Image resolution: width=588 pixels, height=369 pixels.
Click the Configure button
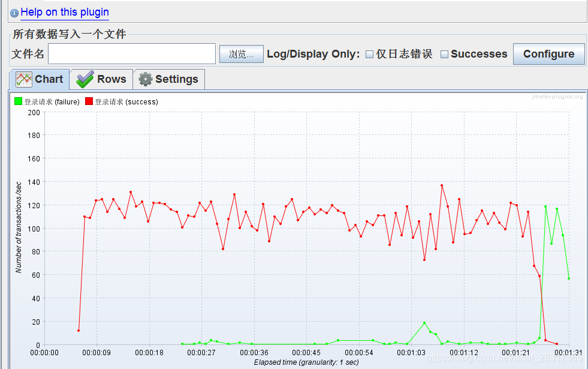pos(548,54)
